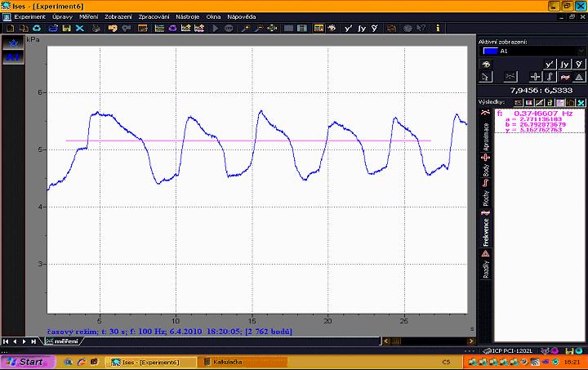Save experiment with the floppy disk icon
This screenshot has height=370, width=588.
[x=67, y=28]
